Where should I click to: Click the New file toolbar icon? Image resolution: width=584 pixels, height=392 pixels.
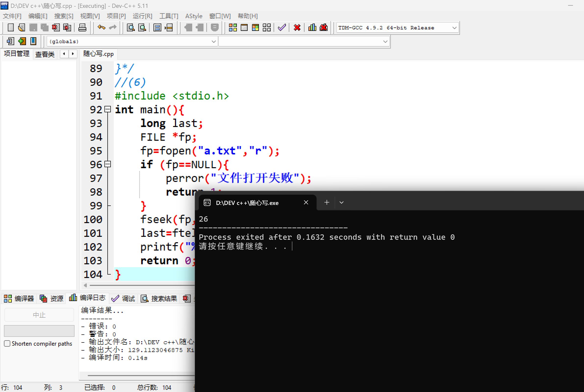coord(11,27)
